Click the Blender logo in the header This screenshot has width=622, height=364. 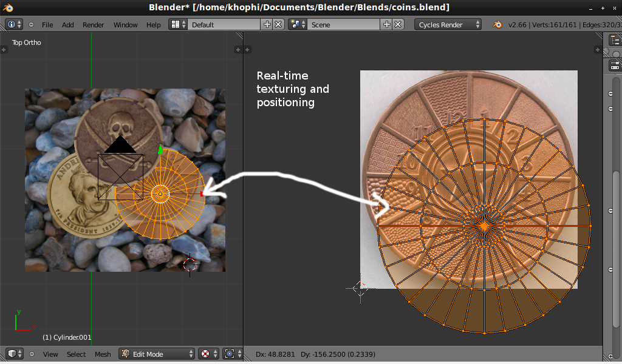498,25
